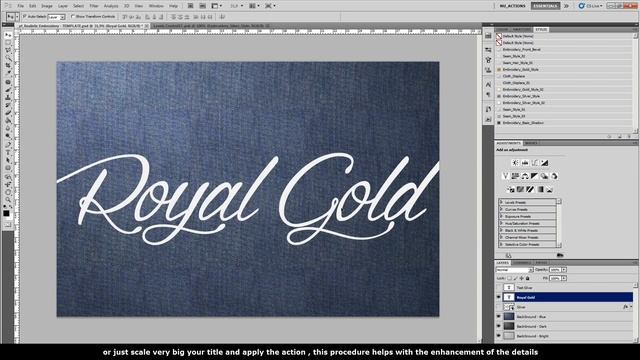Image resolution: width=640 pixels, height=360 pixels.
Task: Switch to MY_ACTIONS workspace
Action: coord(513,6)
